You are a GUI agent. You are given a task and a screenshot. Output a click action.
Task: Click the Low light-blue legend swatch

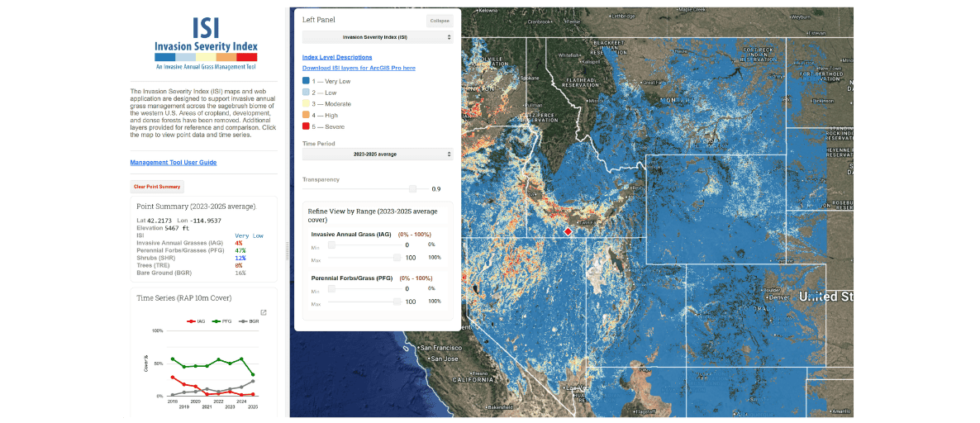[306, 93]
